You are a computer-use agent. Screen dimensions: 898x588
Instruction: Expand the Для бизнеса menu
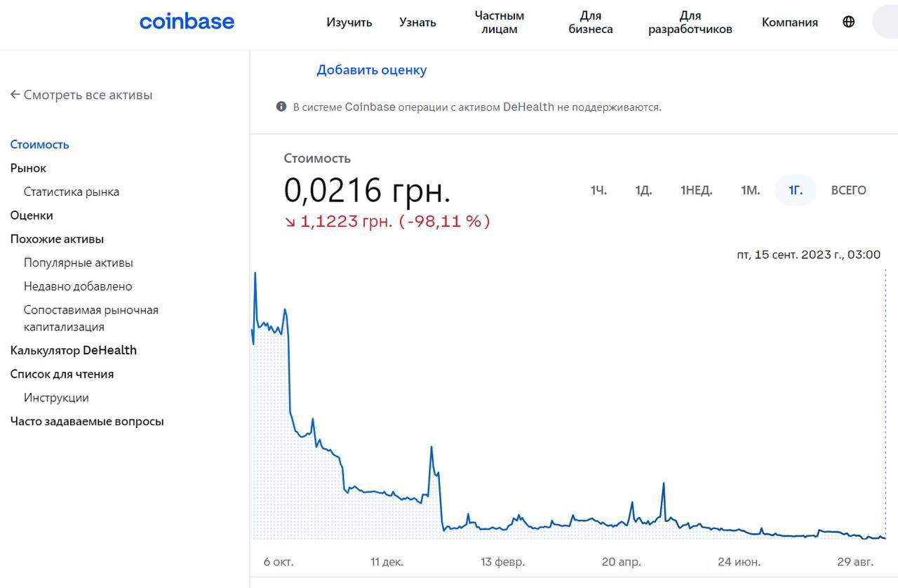590,22
